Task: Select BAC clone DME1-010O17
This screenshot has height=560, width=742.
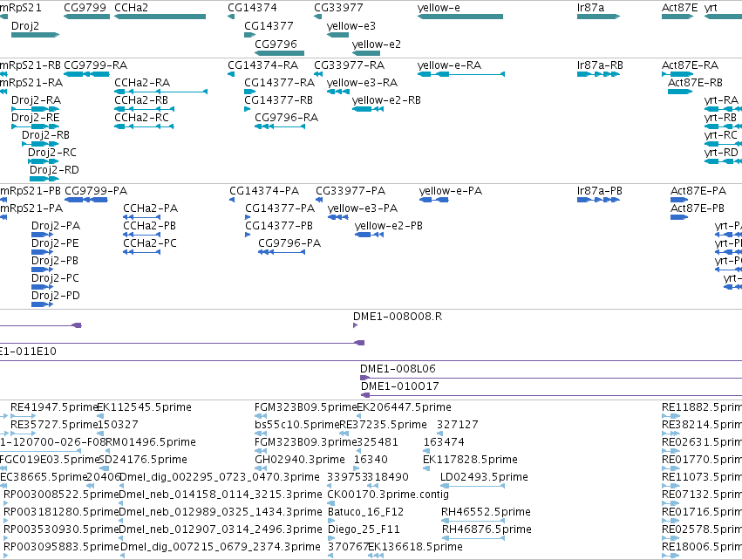Action: point(400,386)
